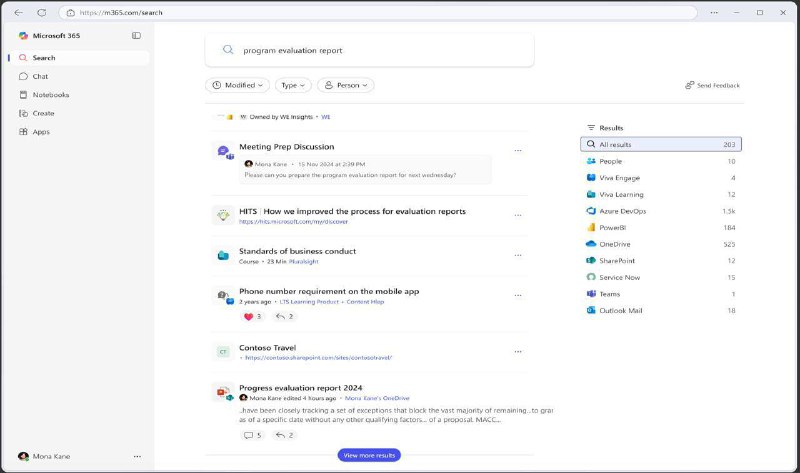Screen dimensions: 800x473
Task: Follow the hits.microsoft.com discover URL
Action: tap(293, 222)
